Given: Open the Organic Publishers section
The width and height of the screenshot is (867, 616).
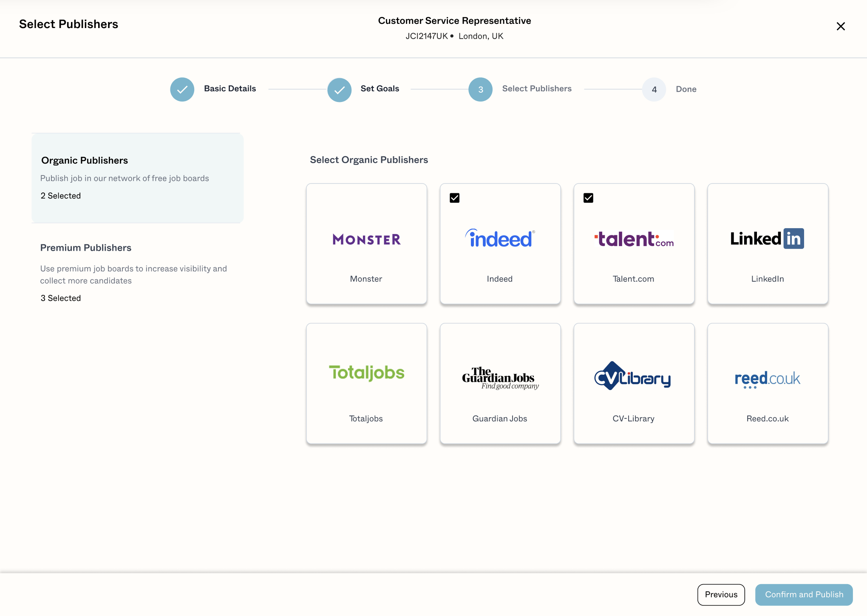Looking at the screenshot, I should [x=137, y=178].
